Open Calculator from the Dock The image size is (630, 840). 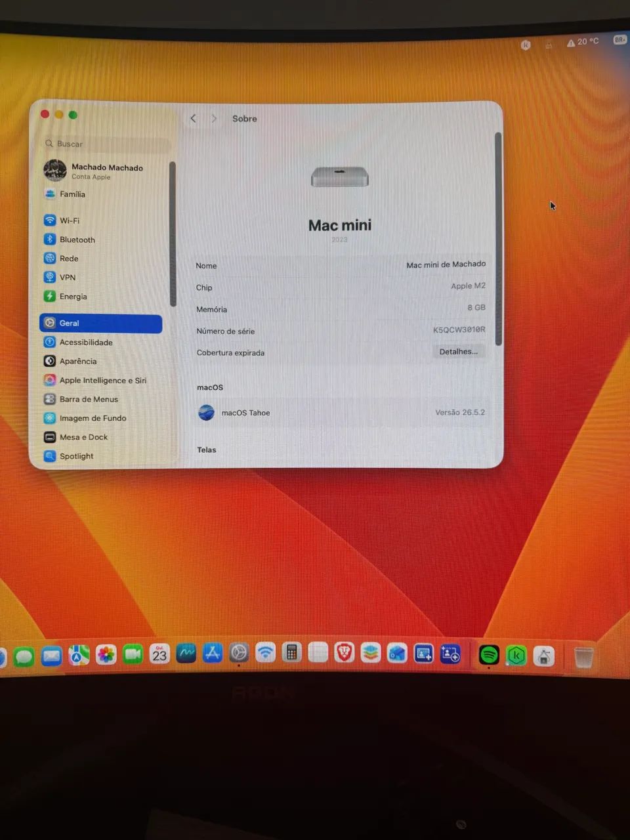point(291,652)
